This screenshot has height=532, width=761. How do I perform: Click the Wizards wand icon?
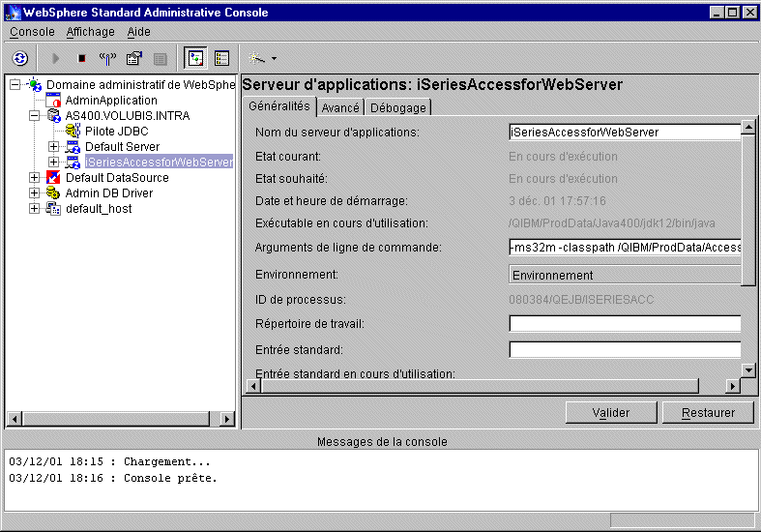tap(257, 58)
